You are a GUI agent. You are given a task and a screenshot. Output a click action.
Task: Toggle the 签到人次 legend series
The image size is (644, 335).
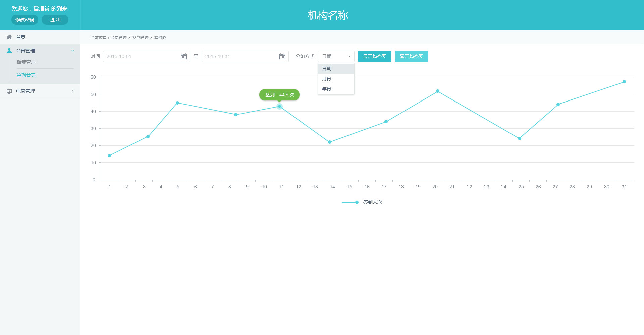pyautogui.click(x=362, y=202)
